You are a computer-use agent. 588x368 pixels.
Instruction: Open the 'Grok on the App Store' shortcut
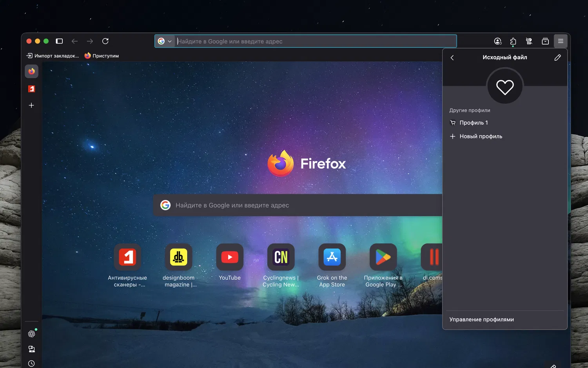click(x=332, y=265)
